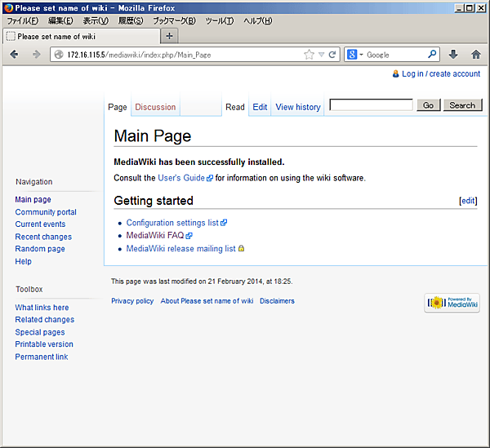Open the Downloads arrow icon
490x448 pixels.
(x=454, y=55)
